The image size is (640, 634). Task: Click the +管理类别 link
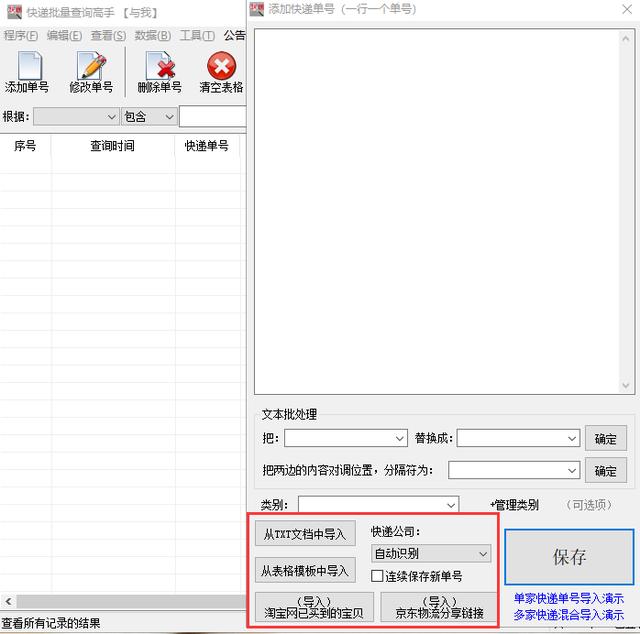(x=514, y=505)
